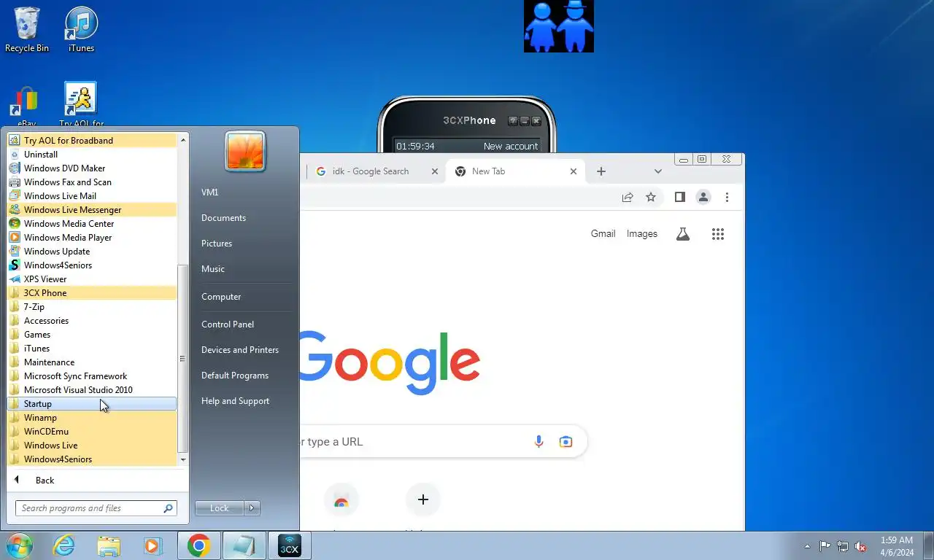The height and width of the screenshot is (560, 934).
Task: Open Computer from Start menu
Action: [221, 296]
